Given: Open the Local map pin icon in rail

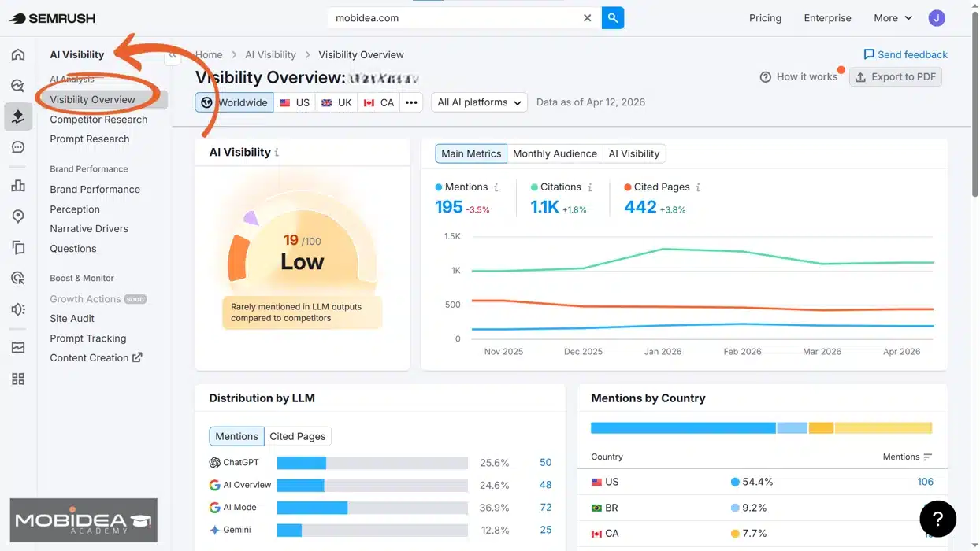Looking at the screenshot, I should [18, 216].
